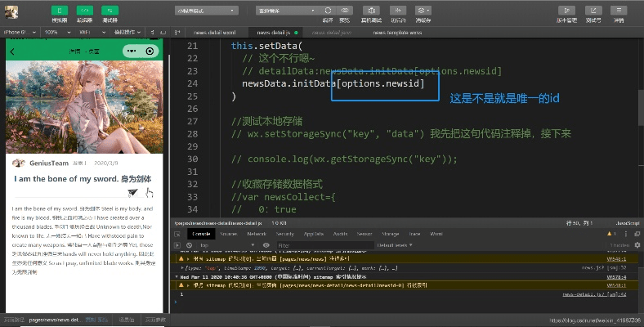Click the Simulator toolbar button

click(60, 11)
